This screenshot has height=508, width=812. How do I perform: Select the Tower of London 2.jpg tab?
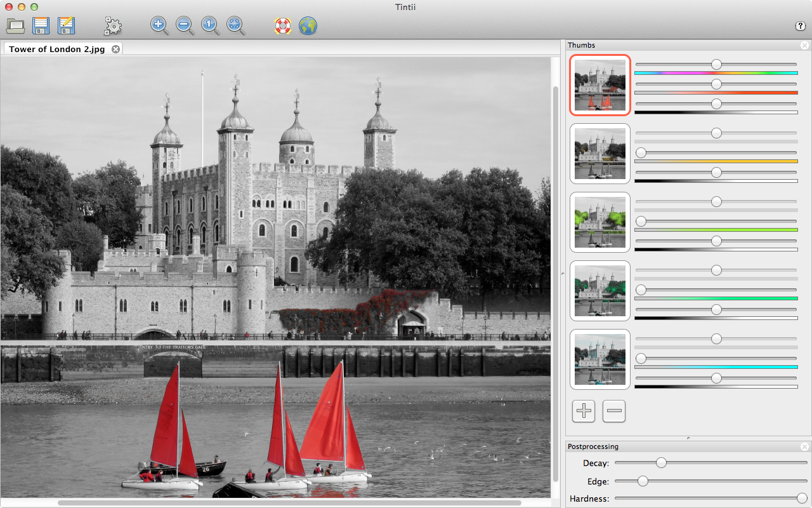57,49
